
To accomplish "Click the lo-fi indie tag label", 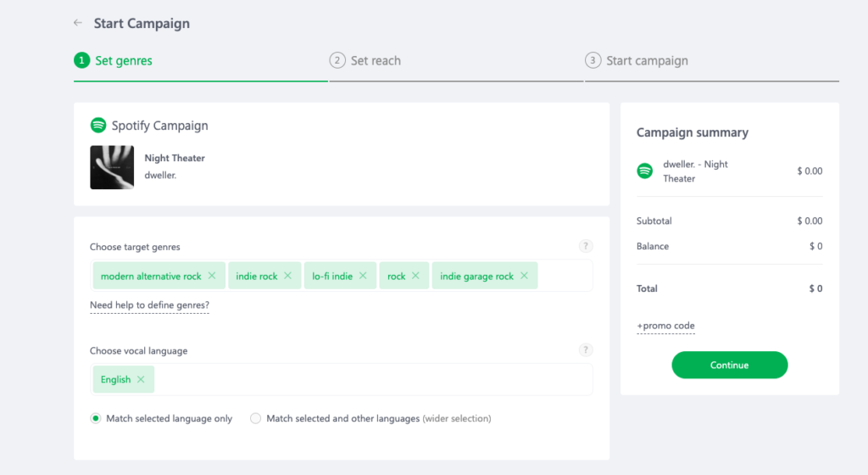I will coord(332,277).
